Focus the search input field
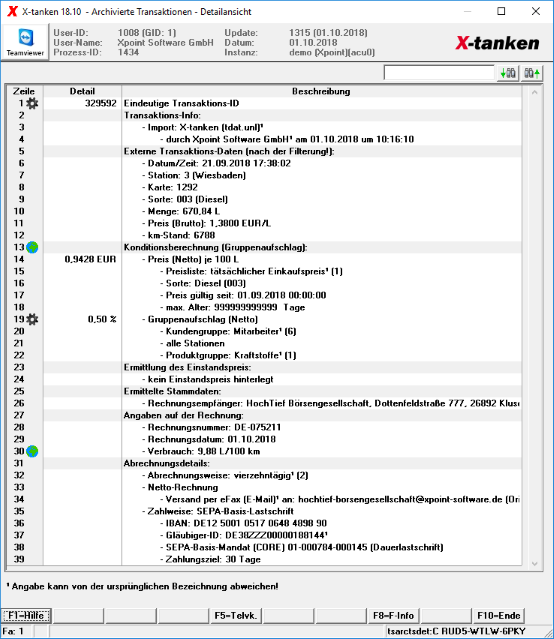 [x=439, y=73]
